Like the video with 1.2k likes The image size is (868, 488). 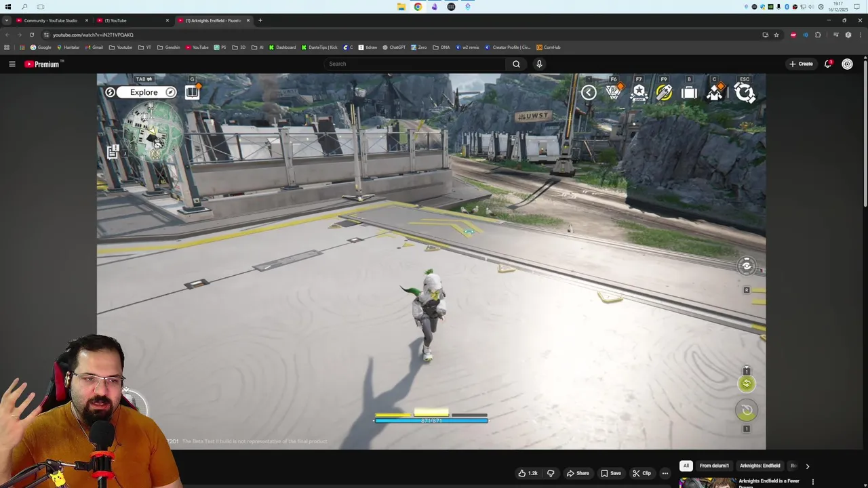coord(528,473)
